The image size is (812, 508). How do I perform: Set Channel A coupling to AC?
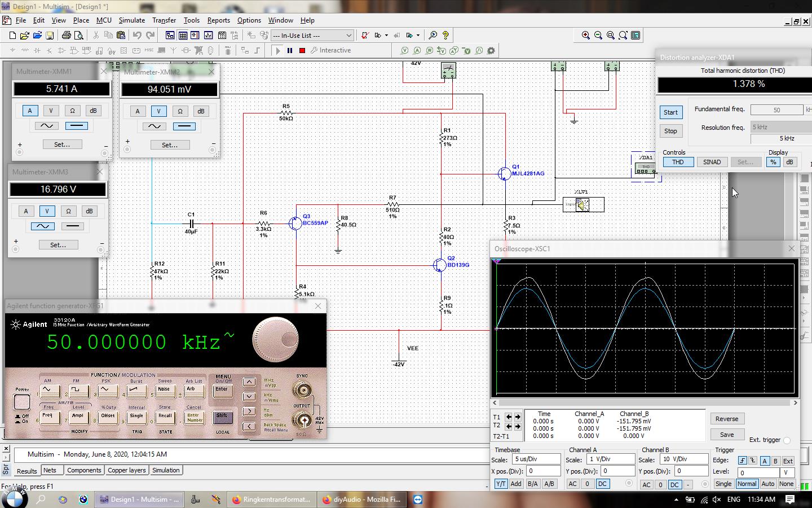point(572,484)
